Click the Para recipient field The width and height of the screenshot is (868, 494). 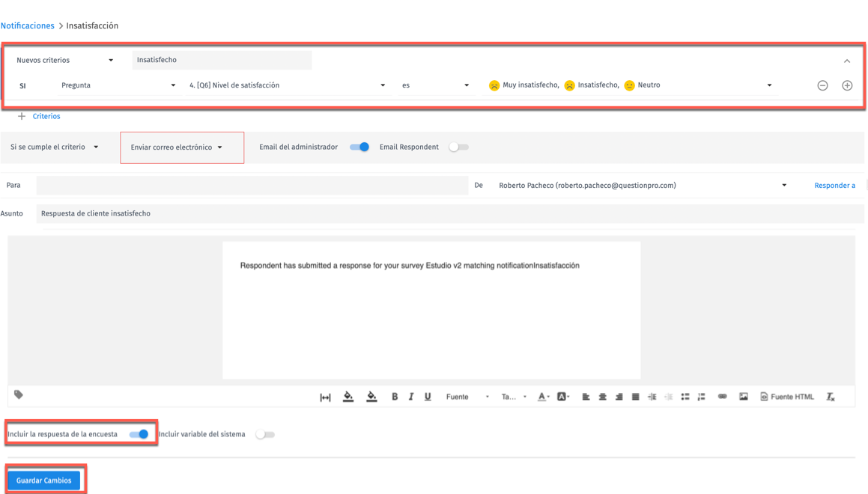coord(252,186)
